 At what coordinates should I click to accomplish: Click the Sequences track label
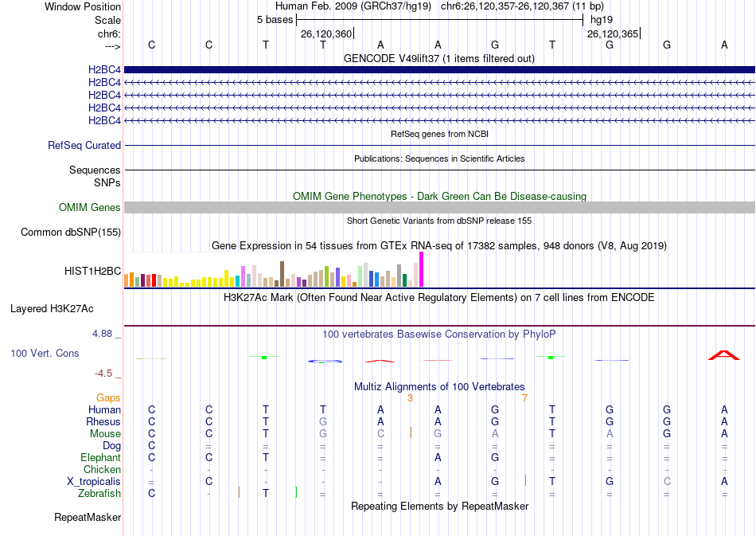coord(95,170)
